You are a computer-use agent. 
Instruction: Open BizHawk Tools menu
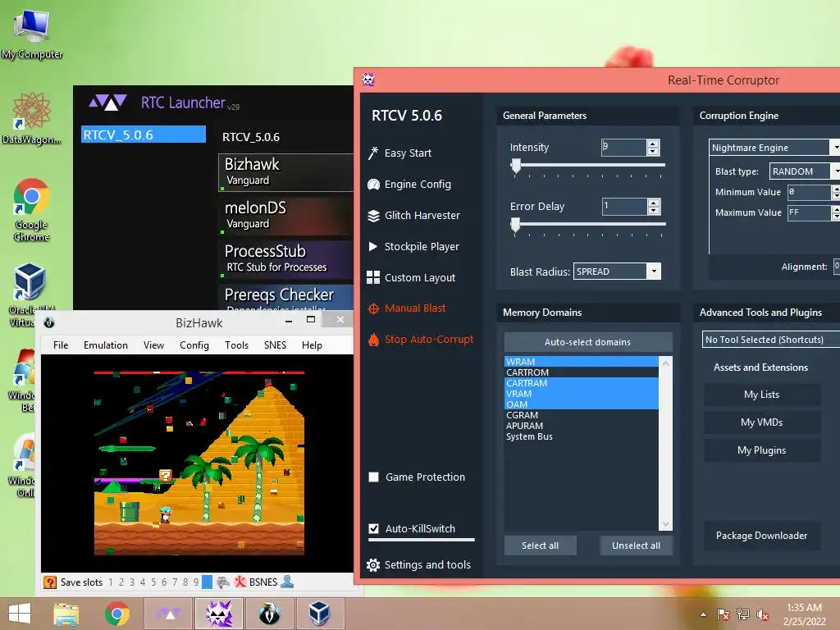pyautogui.click(x=236, y=345)
